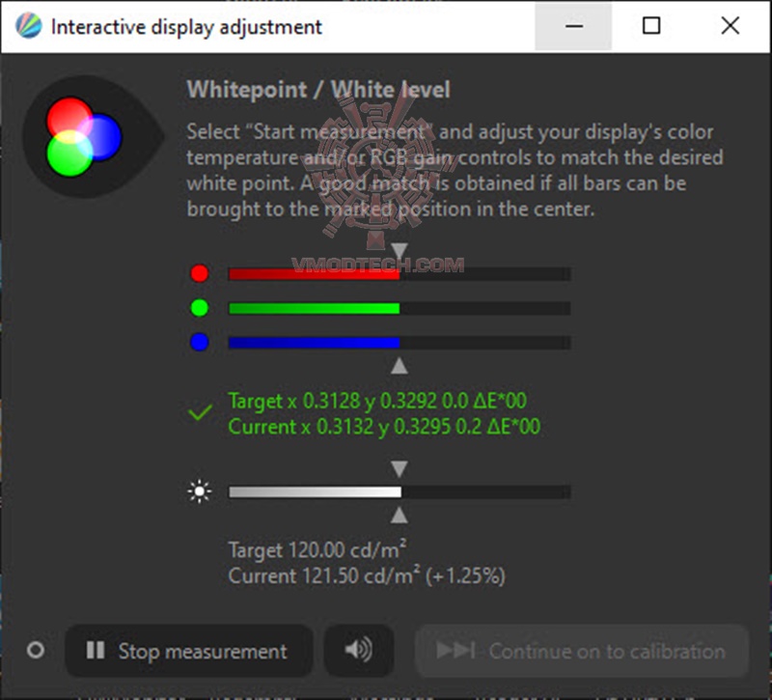Close the Interactive display adjustment window
This screenshot has width=772, height=700.
(731, 26)
